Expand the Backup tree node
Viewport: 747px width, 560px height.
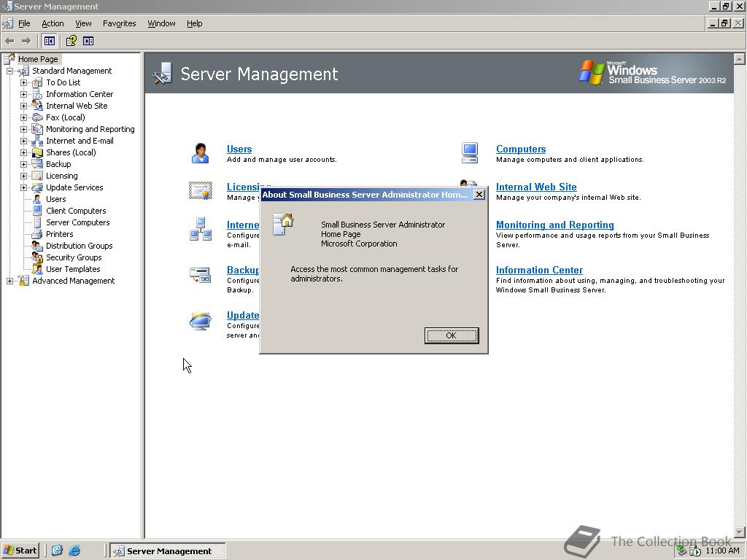click(23, 164)
